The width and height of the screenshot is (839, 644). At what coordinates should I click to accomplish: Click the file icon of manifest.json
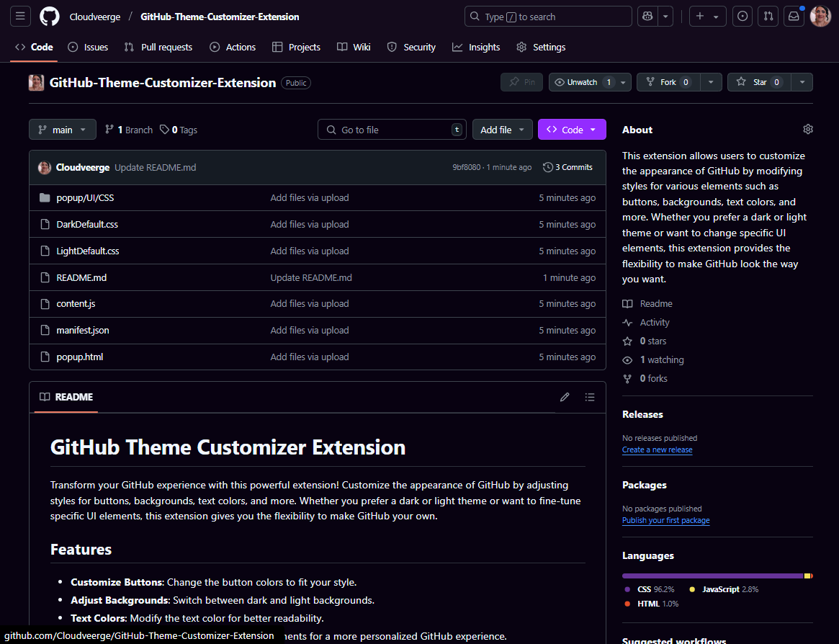[x=45, y=331]
